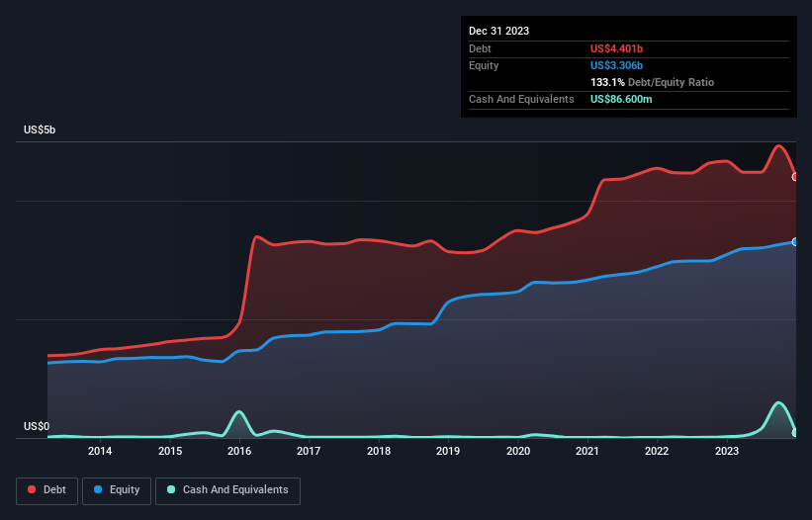Click the late 2023 cash spike peak
This screenshot has height=520, width=812.
pyautogui.click(x=777, y=402)
